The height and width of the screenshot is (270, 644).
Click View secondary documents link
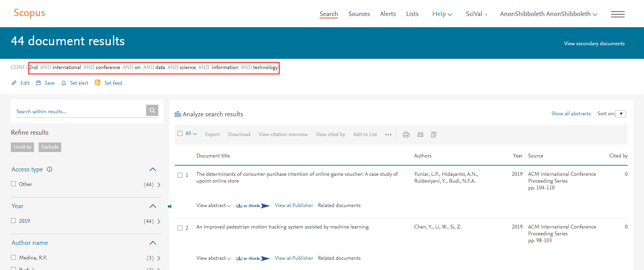[x=594, y=44]
